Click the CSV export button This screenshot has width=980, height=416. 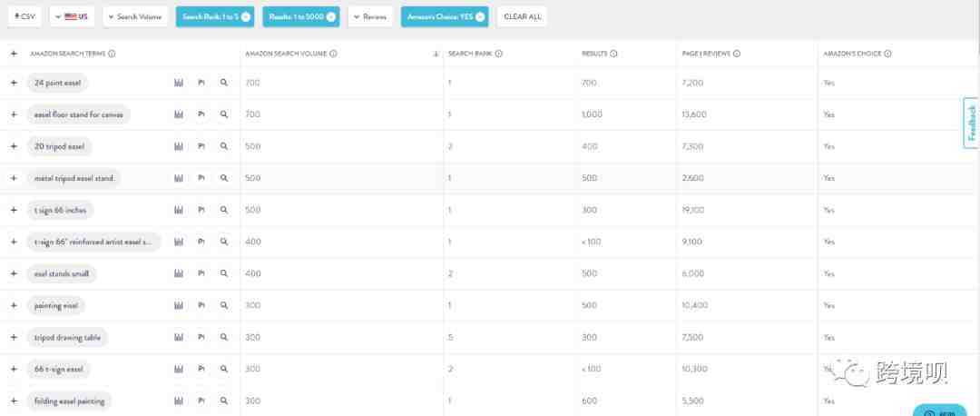[x=25, y=17]
